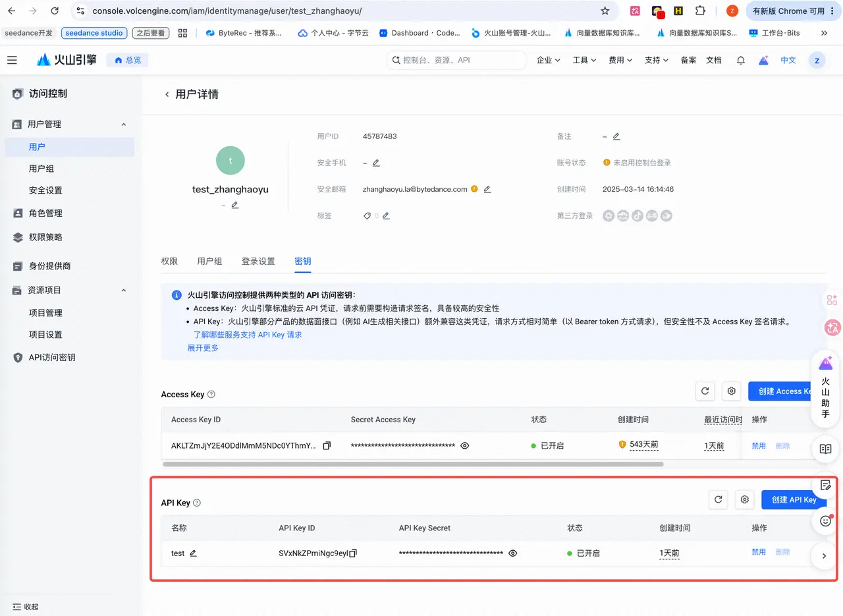Reveal the API Key Secret
Viewport: 843px width, 616px height.
tap(513, 553)
